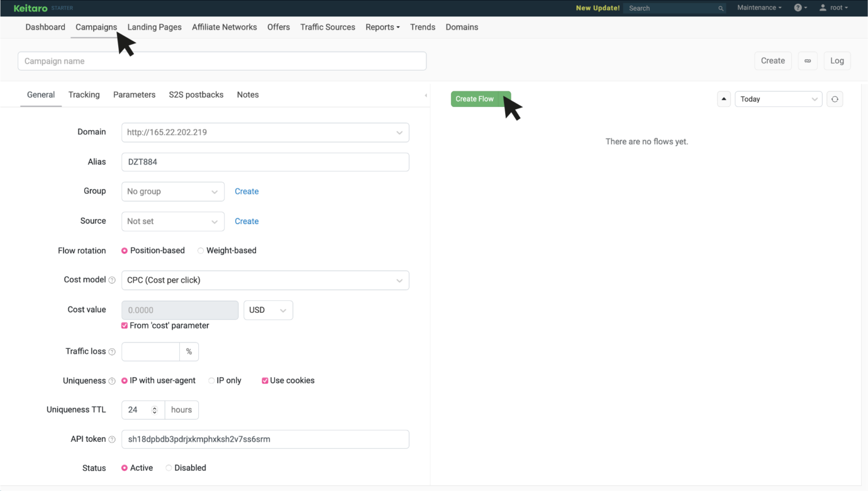Open the Today date range selector
Image resolution: width=868 pixels, height=491 pixels.
[x=778, y=99]
